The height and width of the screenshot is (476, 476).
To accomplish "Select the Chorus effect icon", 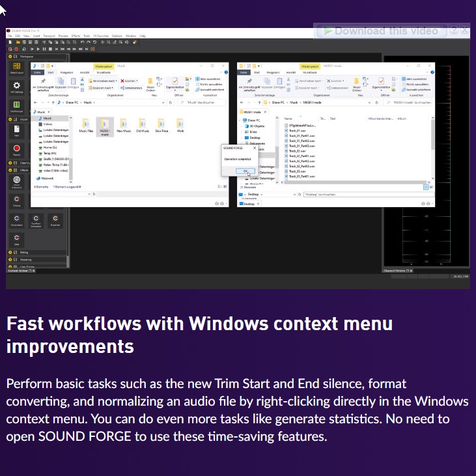I will tap(17, 201).
